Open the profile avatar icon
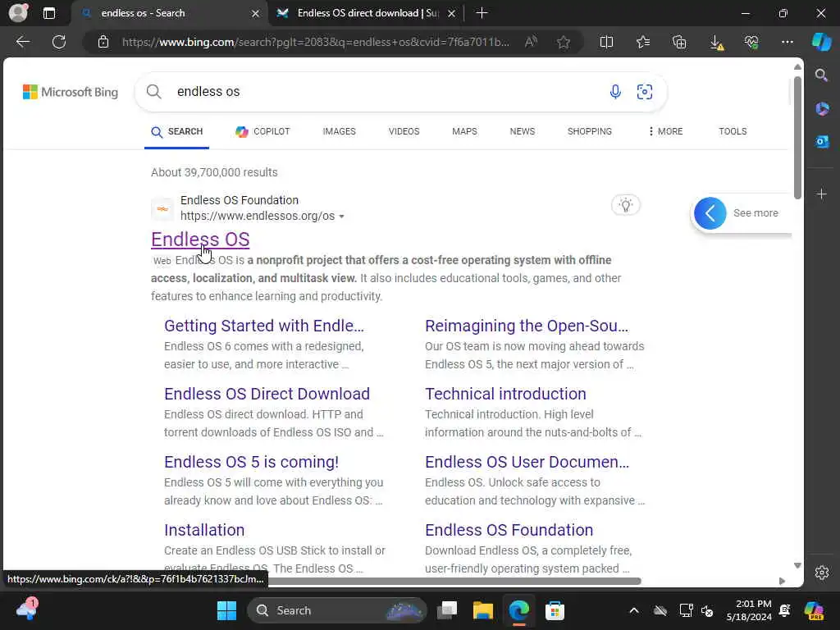 pyautogui.click(x=18, y=13)
